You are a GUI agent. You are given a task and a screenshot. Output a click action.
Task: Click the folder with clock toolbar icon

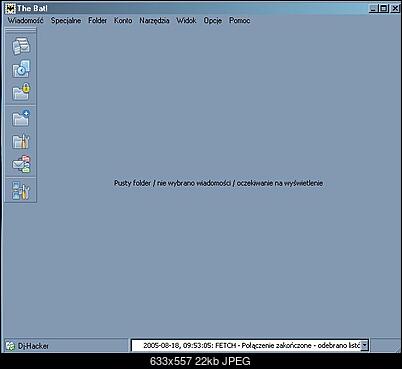pyautogui.click(x=21, y=69)
